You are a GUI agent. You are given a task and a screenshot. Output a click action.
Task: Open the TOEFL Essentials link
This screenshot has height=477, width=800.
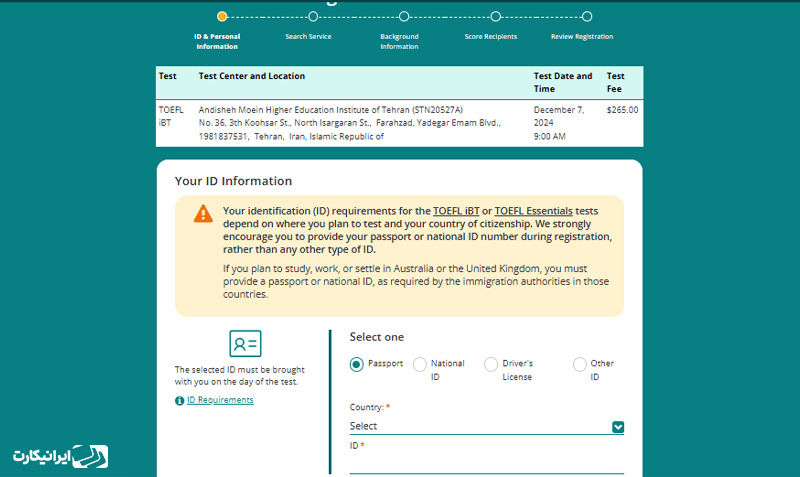point(534,211)
